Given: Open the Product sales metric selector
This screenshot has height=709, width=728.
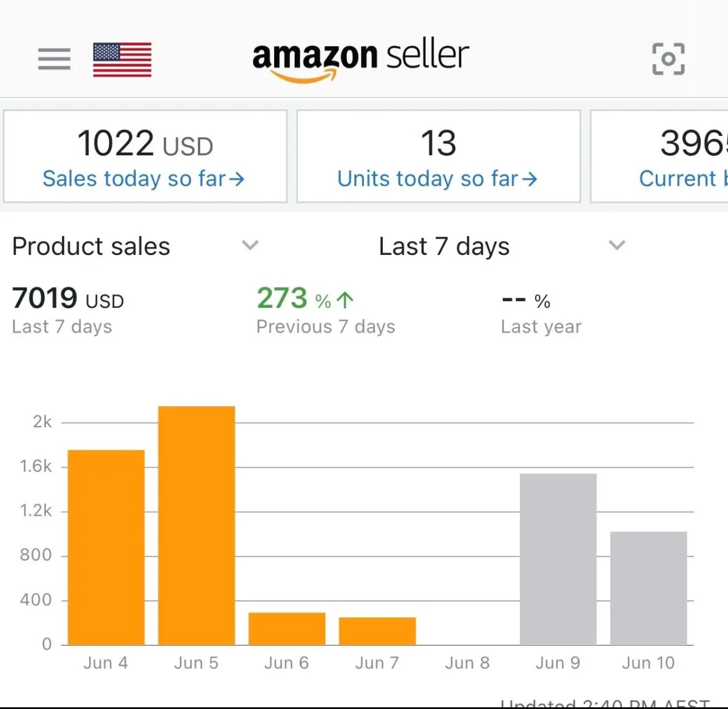Looking at the screenshot, I should click(x=91, y=246).
